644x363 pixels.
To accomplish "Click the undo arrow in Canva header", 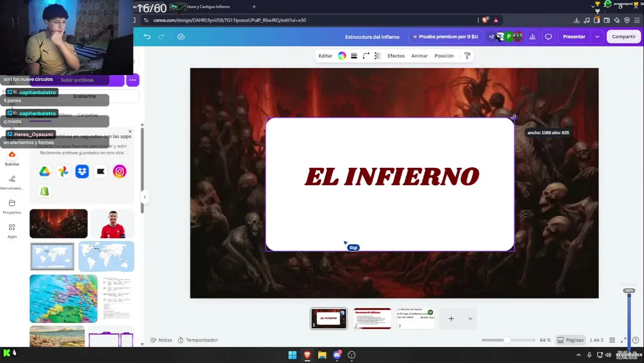I will 147,37.
